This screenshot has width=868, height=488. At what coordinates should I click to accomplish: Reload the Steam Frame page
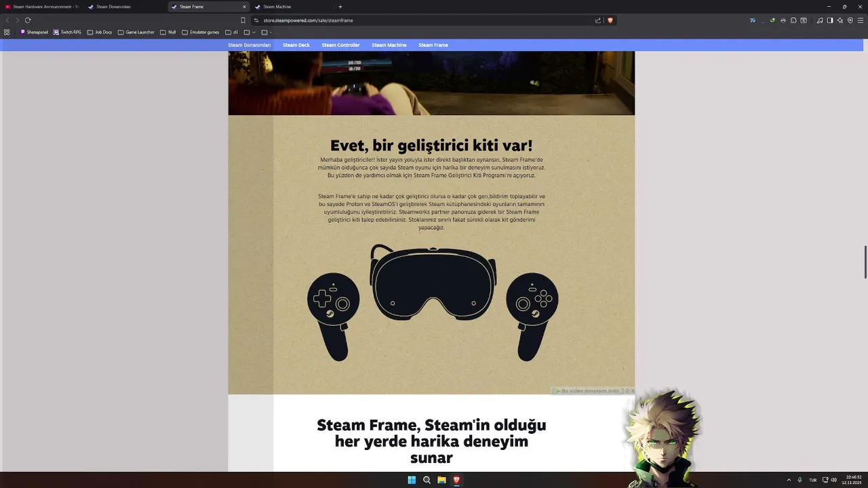(x=28, y=20)
